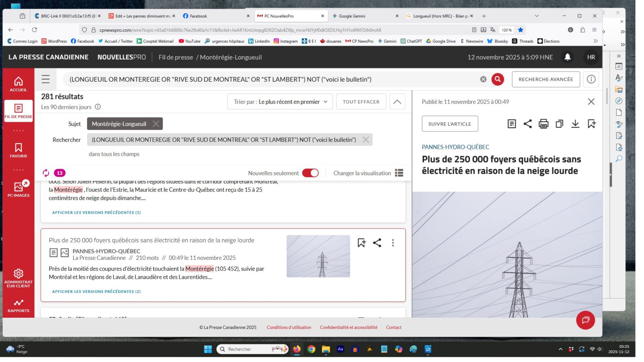
Task: Open the live chat bubble
Action: tap(585, 320)
